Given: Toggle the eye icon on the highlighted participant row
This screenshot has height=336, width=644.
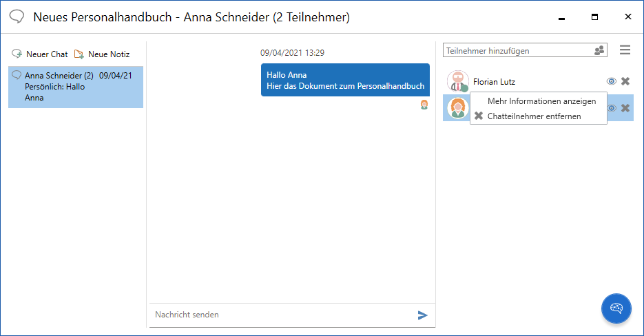Looking at the screenshot, I should 611,108.
